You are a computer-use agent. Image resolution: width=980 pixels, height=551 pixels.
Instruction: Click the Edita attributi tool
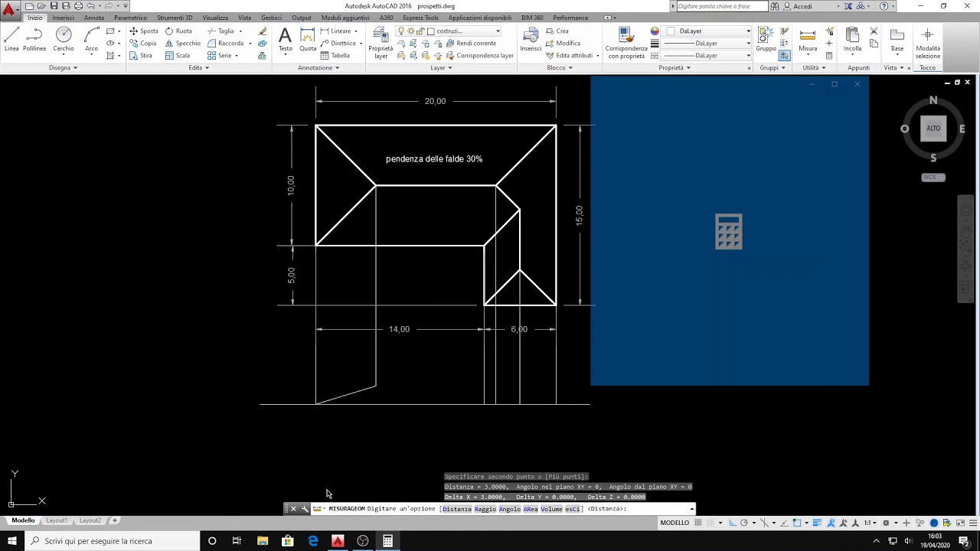point(569,56)
